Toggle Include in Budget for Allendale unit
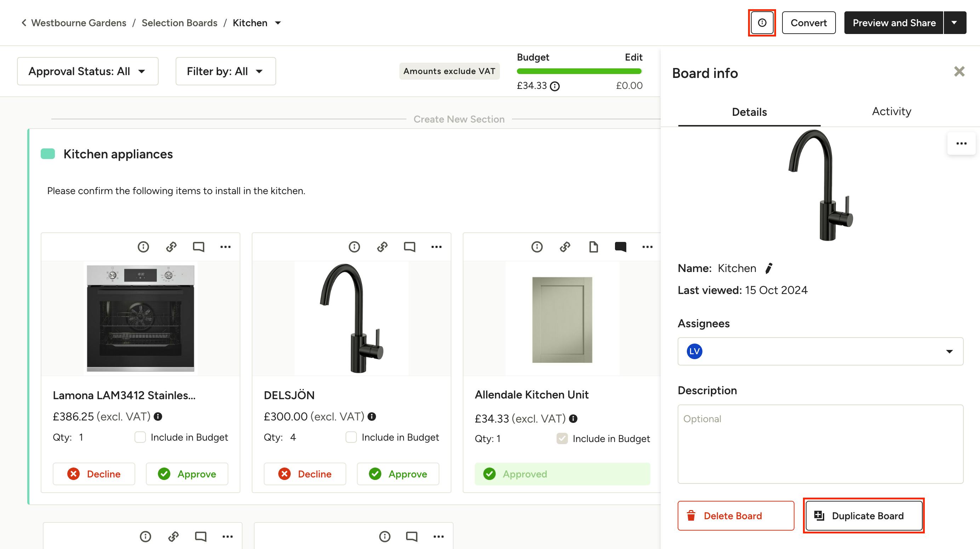This screenshot has width=980, height=549. [x=562, y=438]
